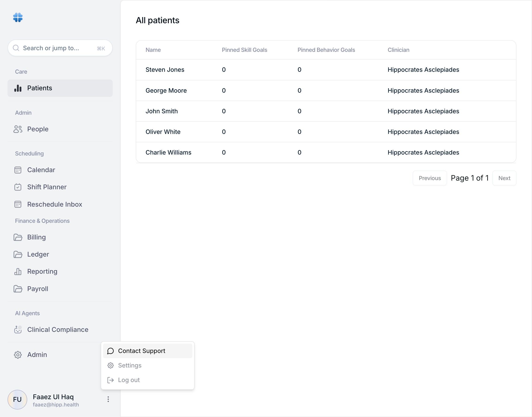Open Steven Jones patient row
Image resolution: width=532 pixels, height=417 pixels.
coord(165,70)
